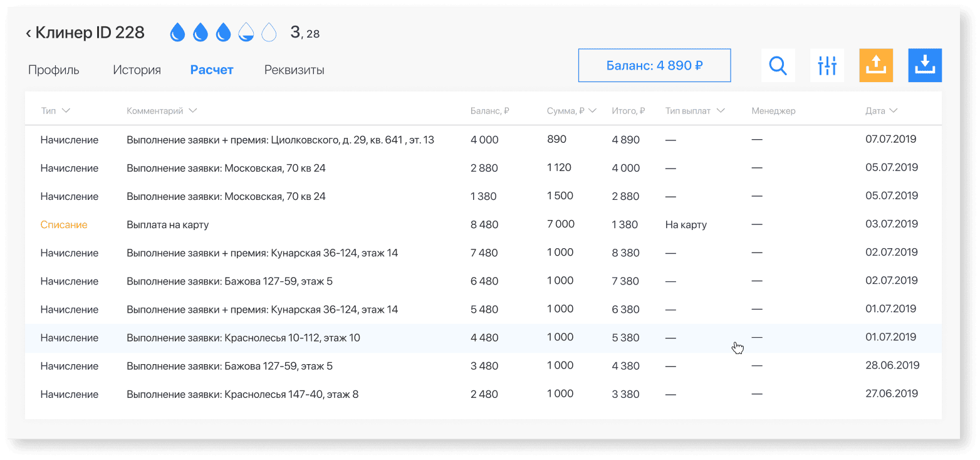Click the orange Списание entry
Image resolution: width=980 pixels, height=460 pixels.
(64, 224)
